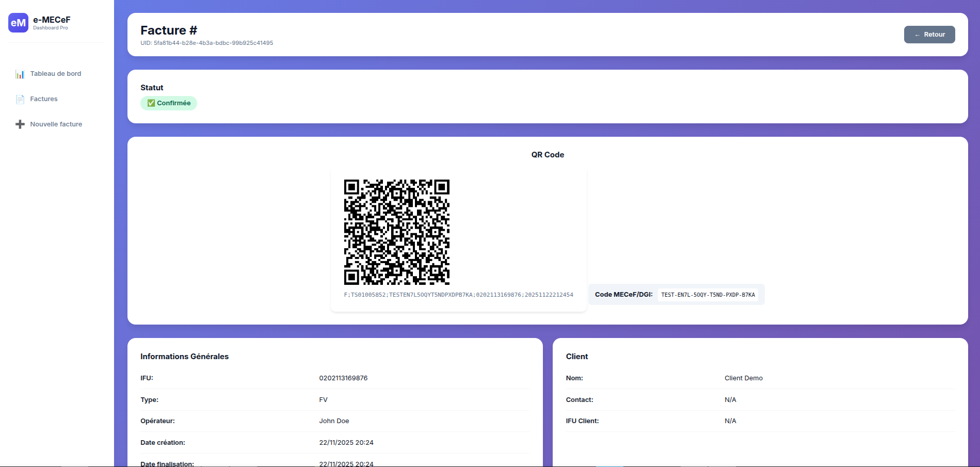The image size is (980, 467).
Task: Go to the Factures page
Action: pos(44,99)
